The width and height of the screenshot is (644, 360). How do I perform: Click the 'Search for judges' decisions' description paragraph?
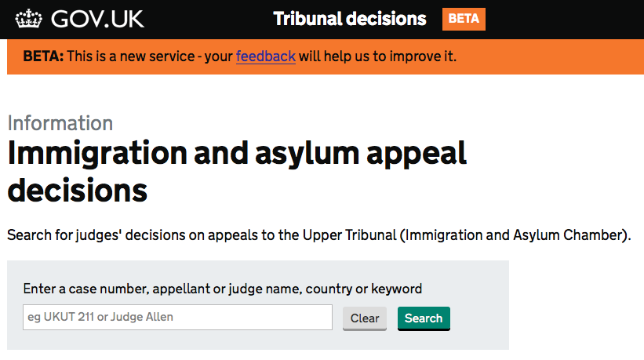click(x=319, y=235)
